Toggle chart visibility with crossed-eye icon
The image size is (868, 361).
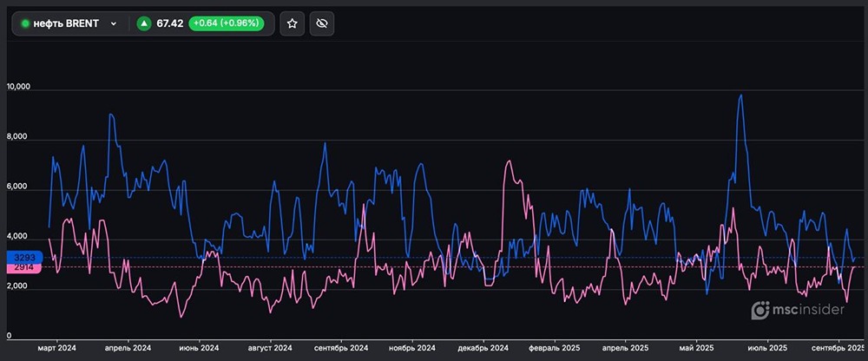(x=321, y=23)
